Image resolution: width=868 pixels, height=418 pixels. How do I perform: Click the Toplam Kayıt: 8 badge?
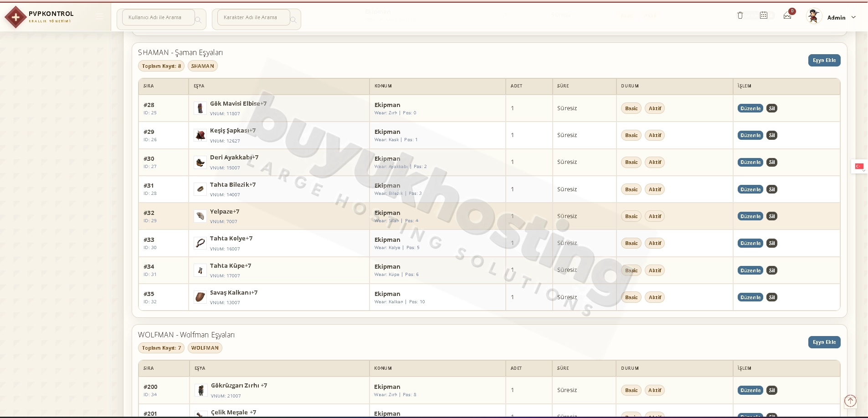[x=161, y=66]
